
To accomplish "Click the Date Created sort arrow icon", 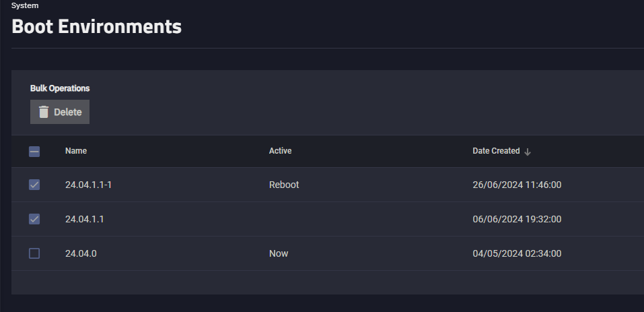I will (528, 152).
